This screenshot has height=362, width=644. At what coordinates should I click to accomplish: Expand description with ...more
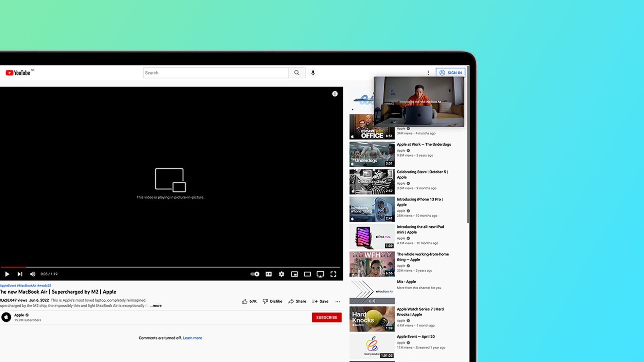[156, 306]
